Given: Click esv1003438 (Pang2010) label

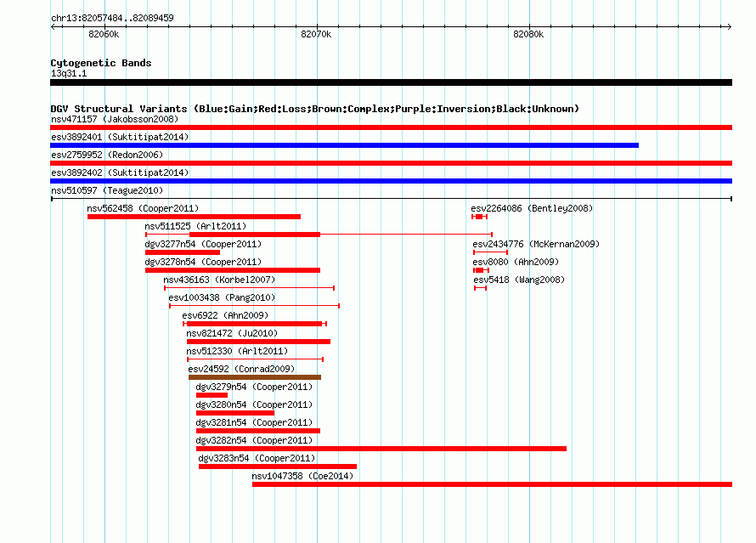Looking at the screenshot, I should [x=222, y=297].
